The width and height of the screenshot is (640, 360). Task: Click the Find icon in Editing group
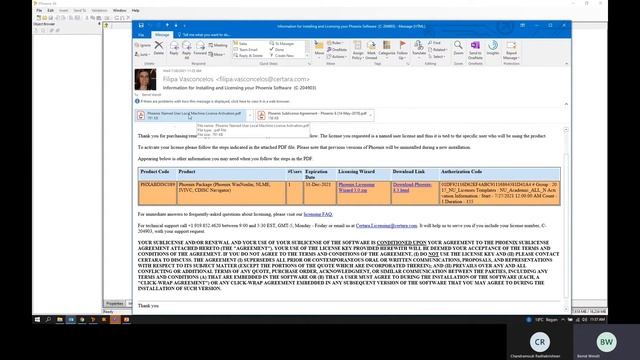(435, 43)
